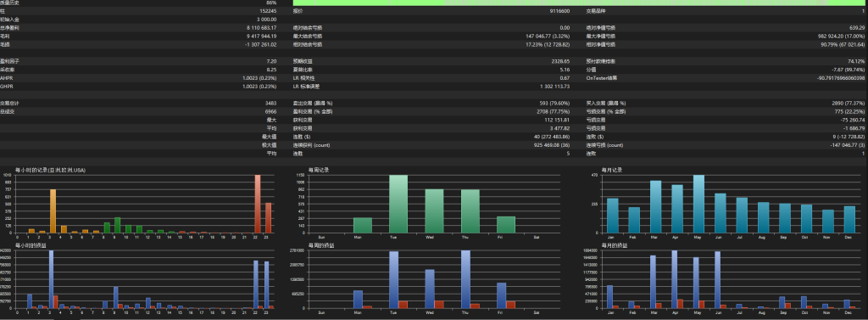Click the green history quality bar

(580, 3)
